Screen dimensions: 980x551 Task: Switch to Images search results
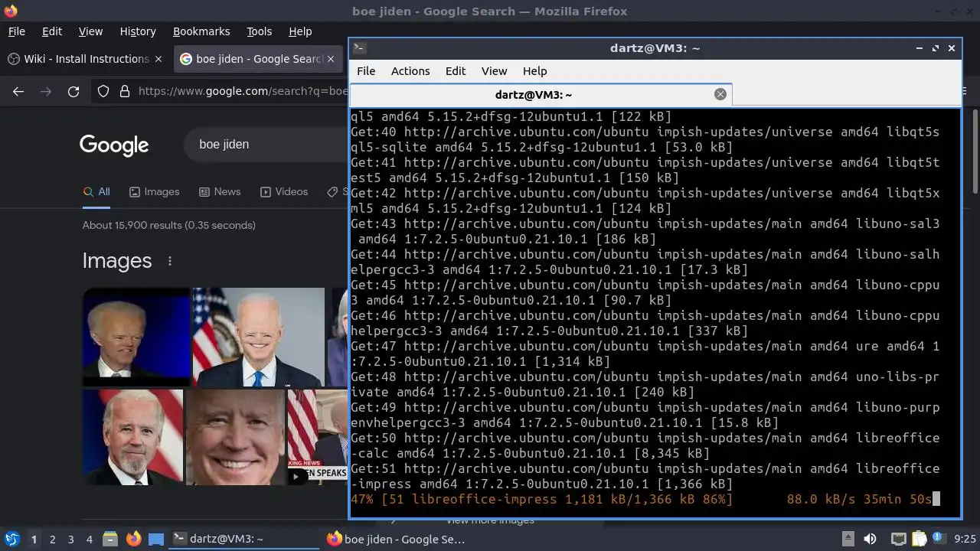[x=154, y=192]
